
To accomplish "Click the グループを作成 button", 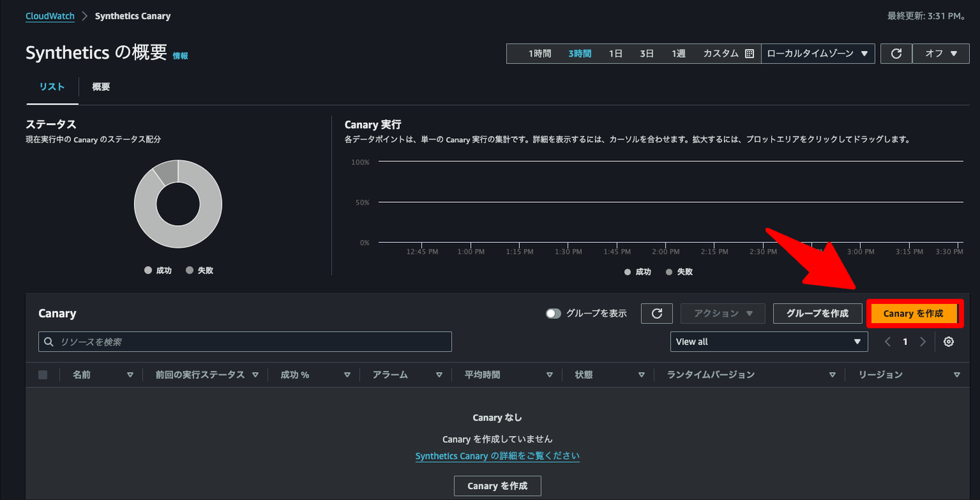I will (x=817, y=314).
